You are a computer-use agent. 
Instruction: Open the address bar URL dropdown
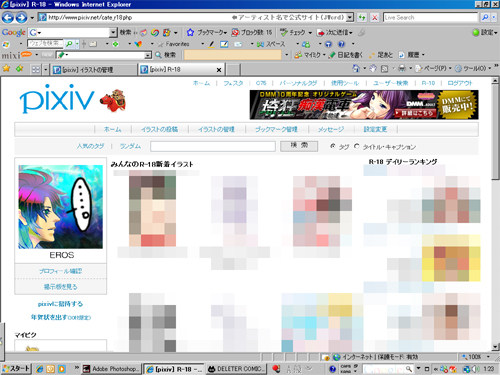click(x=350, y=17)
